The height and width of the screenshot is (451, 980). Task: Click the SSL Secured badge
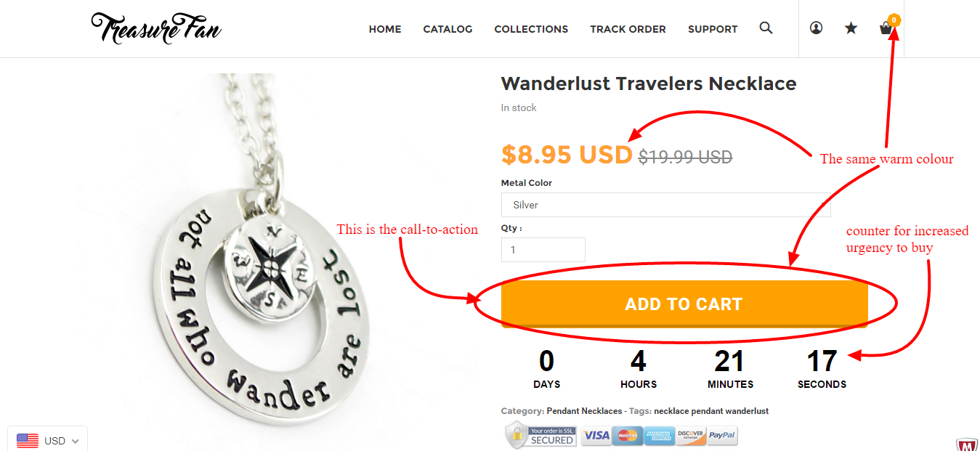click(541, 435)
